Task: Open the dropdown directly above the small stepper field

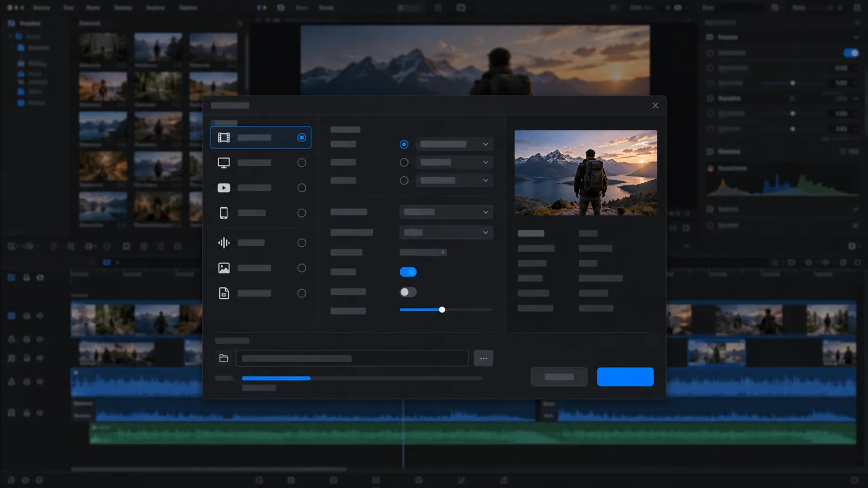Action: click(x=446, y=233)
